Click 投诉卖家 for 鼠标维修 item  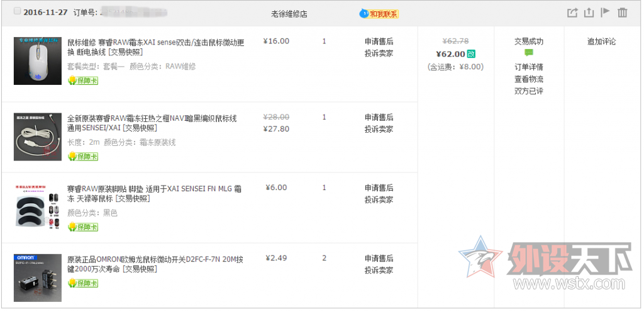[379, 53]
